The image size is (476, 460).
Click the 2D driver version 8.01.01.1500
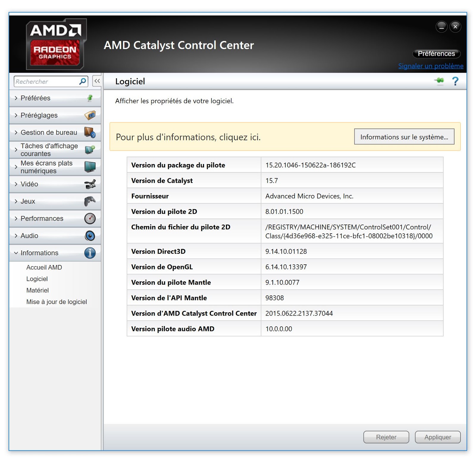pos(284,212)
